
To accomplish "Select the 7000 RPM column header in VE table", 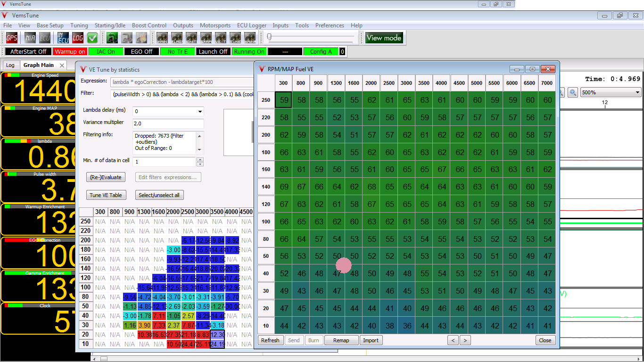I will [547, 83].
